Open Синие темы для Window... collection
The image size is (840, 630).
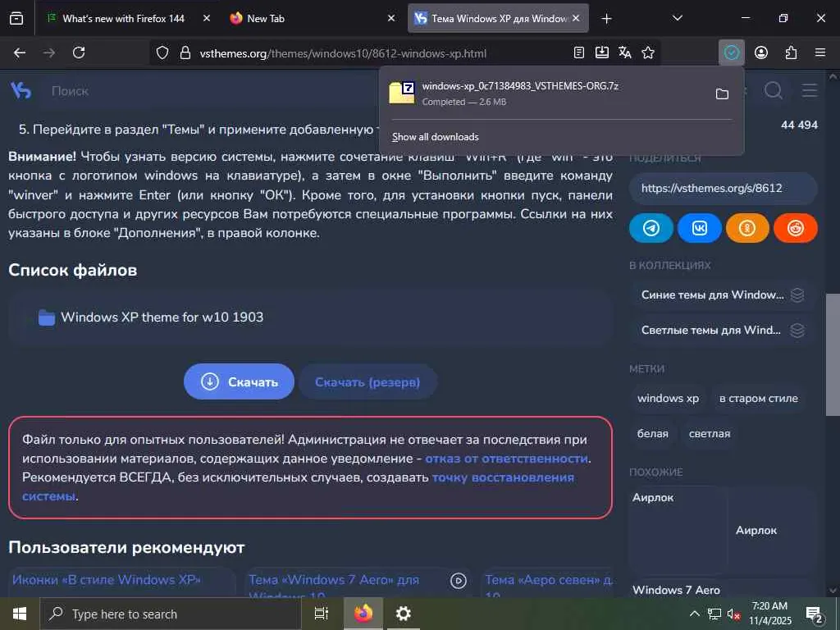[723, 294]
